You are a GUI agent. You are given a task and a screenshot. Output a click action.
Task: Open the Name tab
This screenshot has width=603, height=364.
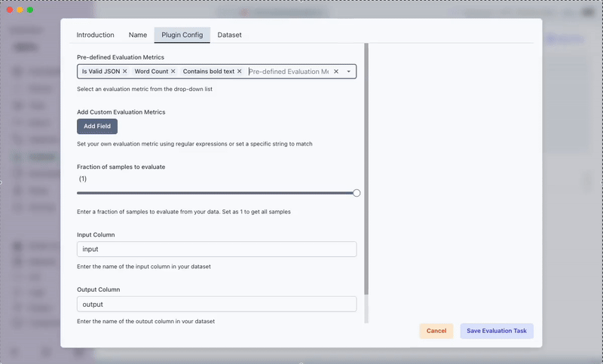pyautogui.click(x=138, y=35)
